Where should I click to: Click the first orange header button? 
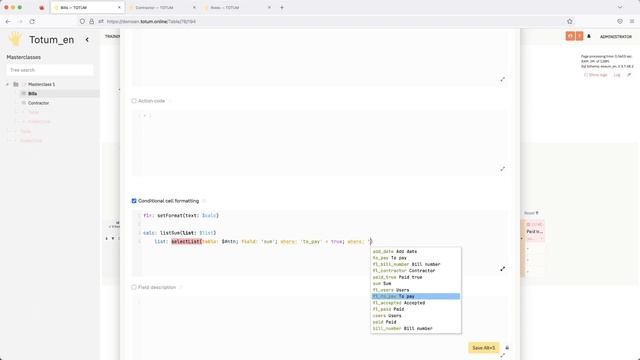coord(570,36)
